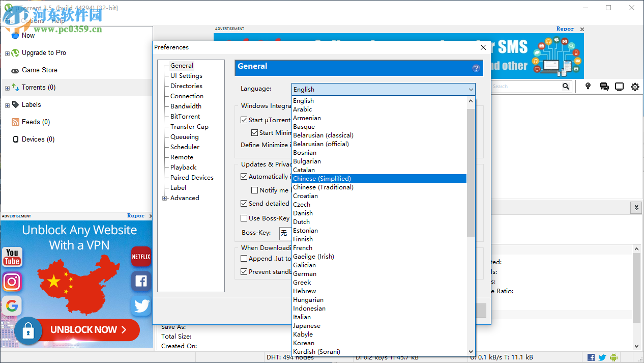Click the detail pane vertical scrollbar
Image resolution: width=644 pixels, height=363 pixels.
[x=636, y=288]
